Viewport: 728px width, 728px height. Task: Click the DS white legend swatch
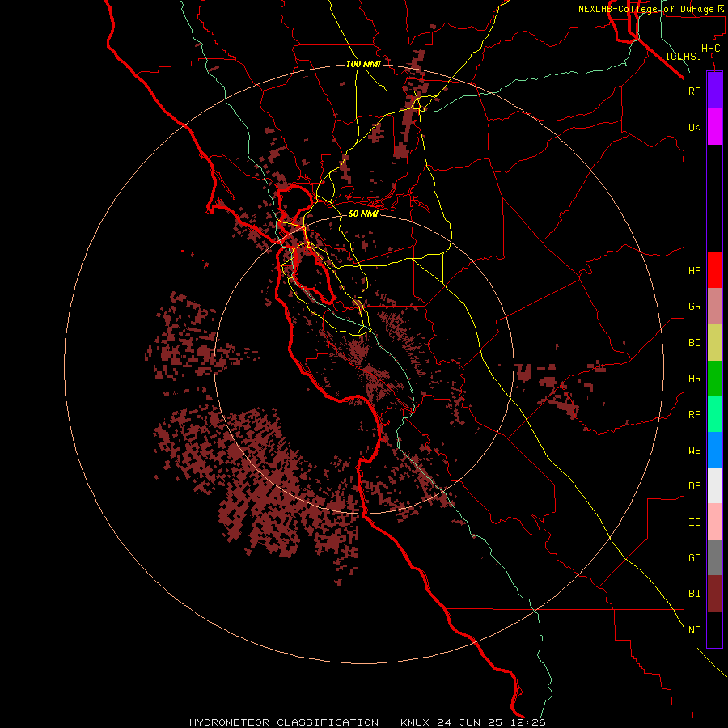click(x=714, y=485)
